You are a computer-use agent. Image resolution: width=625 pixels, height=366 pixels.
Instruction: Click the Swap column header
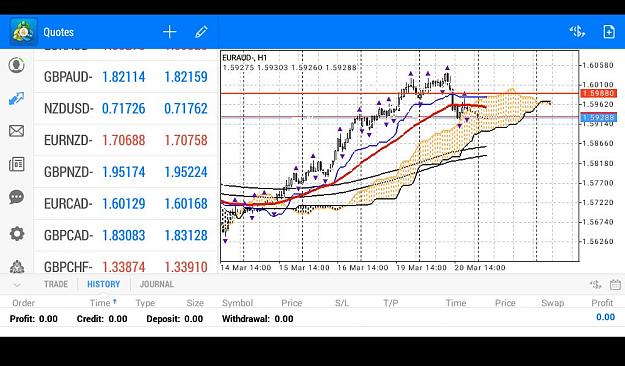click(552, 303)
